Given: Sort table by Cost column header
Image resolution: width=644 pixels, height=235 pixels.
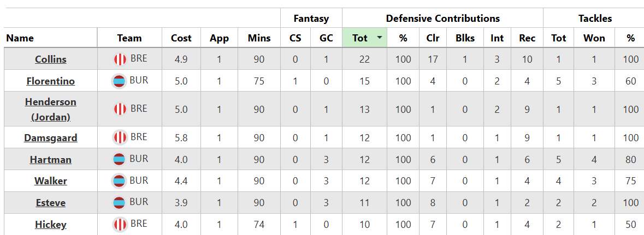Looking at the screenshot, I should [x=181, y=38].
